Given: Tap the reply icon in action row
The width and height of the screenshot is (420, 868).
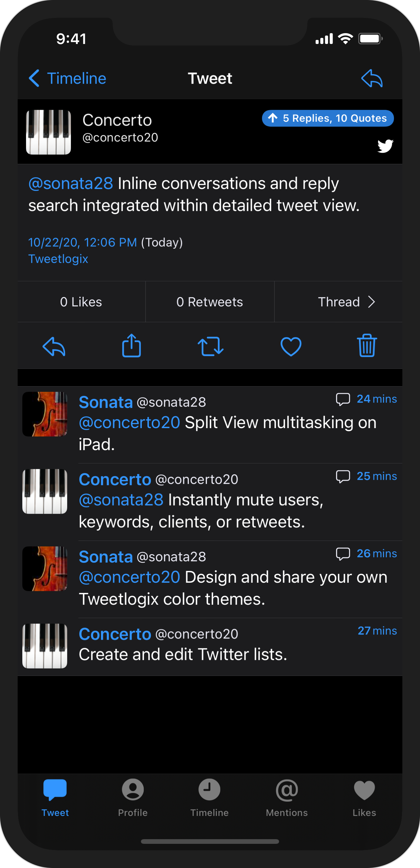Looking at the screenshot, I should [54, 346].
